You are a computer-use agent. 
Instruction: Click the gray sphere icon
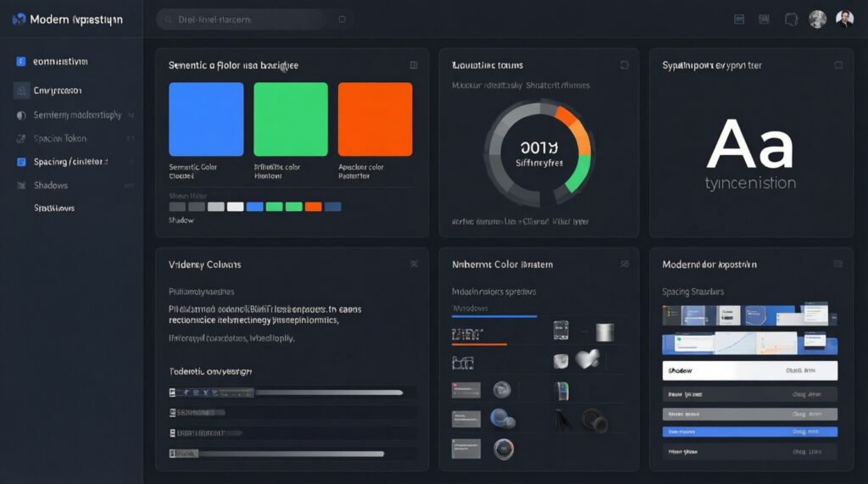pyautogui.click(x=502, y=390)
